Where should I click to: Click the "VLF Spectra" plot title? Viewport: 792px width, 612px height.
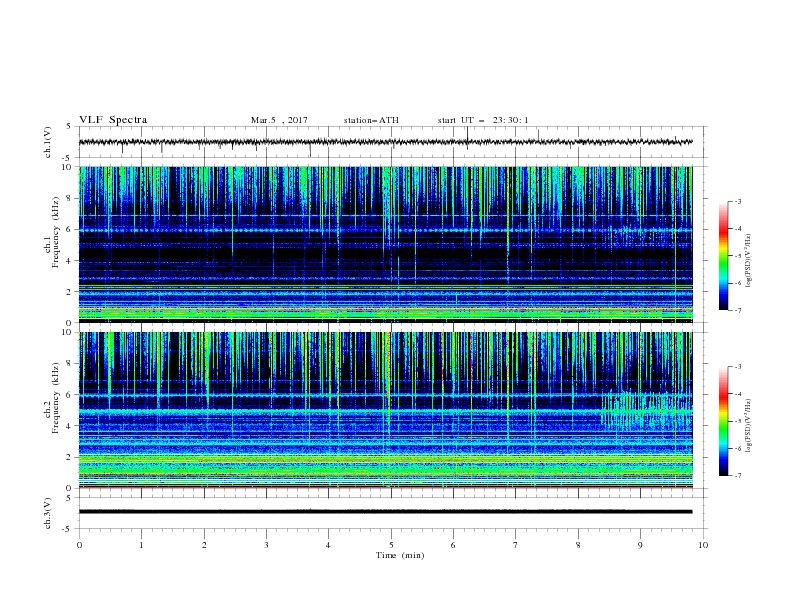113,120
